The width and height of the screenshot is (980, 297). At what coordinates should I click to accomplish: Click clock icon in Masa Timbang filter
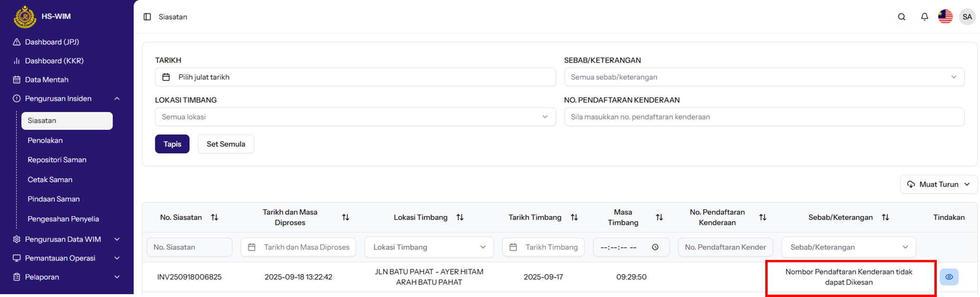(x=655, y=247)
